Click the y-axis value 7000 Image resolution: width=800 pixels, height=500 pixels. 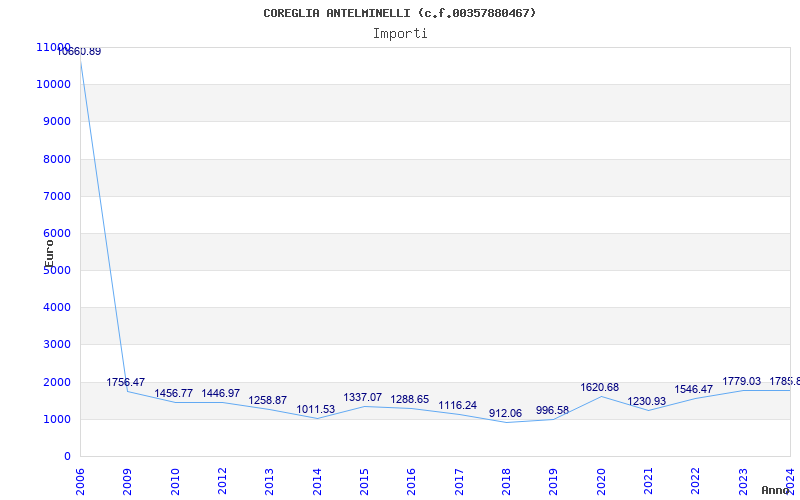coord(56,196)
